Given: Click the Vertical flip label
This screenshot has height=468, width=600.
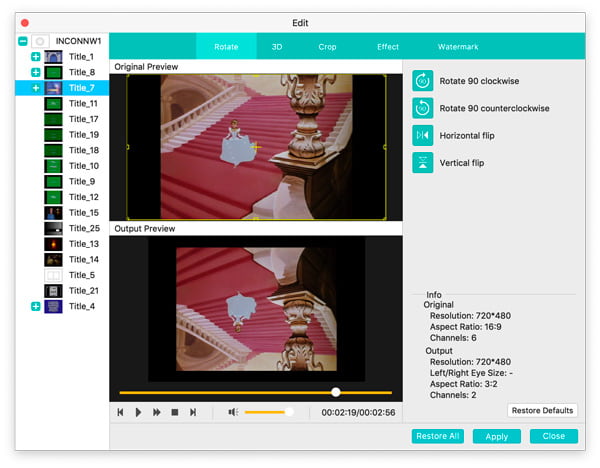Looking at the screenshot, I should [x=461, y=163].
